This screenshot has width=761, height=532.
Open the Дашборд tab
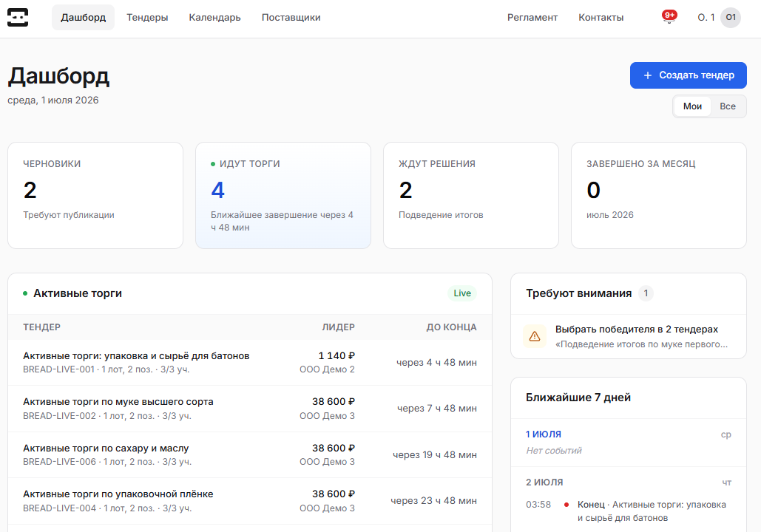pyautogui.click(x=83, y=18)
